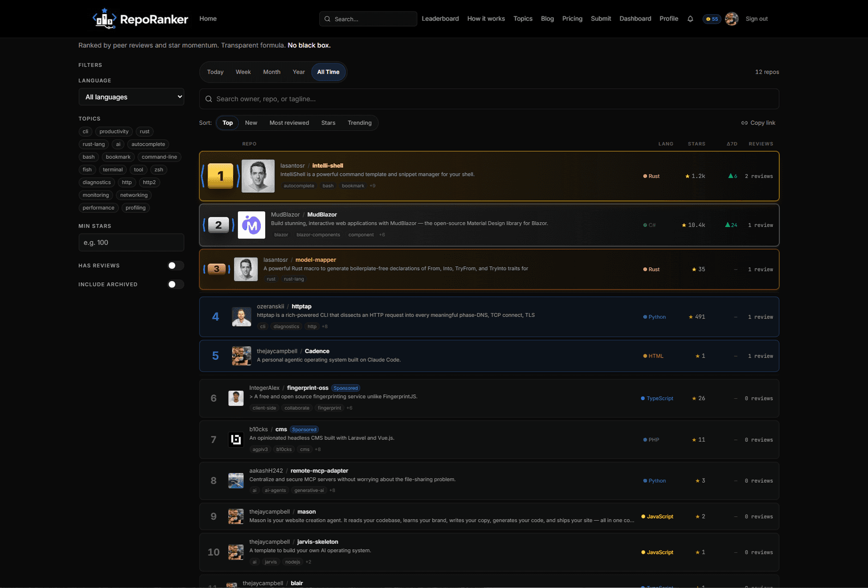Click the 7-day delta 24 for MudBlazor
This screenshot has width=868, height=588.
tap(731, 225)
